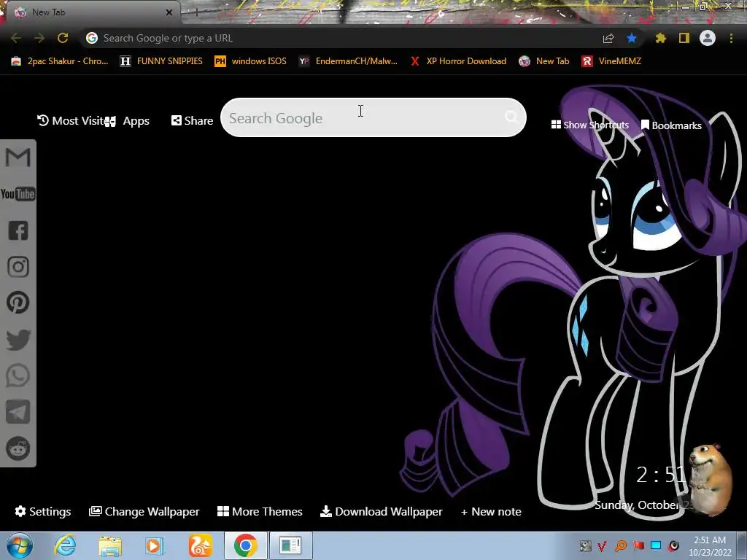Click the browser forward arrow

coord(39,38)
